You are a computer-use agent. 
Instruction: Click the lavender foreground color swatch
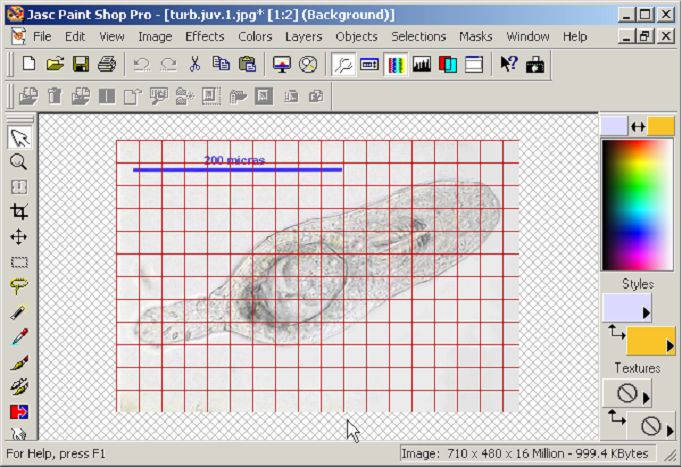click(x=614, y=126)
